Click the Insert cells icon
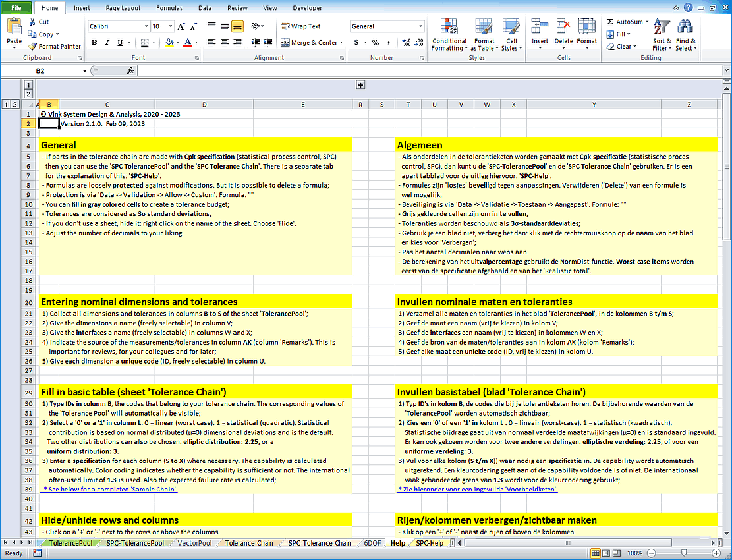Screen dimensions: 732x560 540,26
